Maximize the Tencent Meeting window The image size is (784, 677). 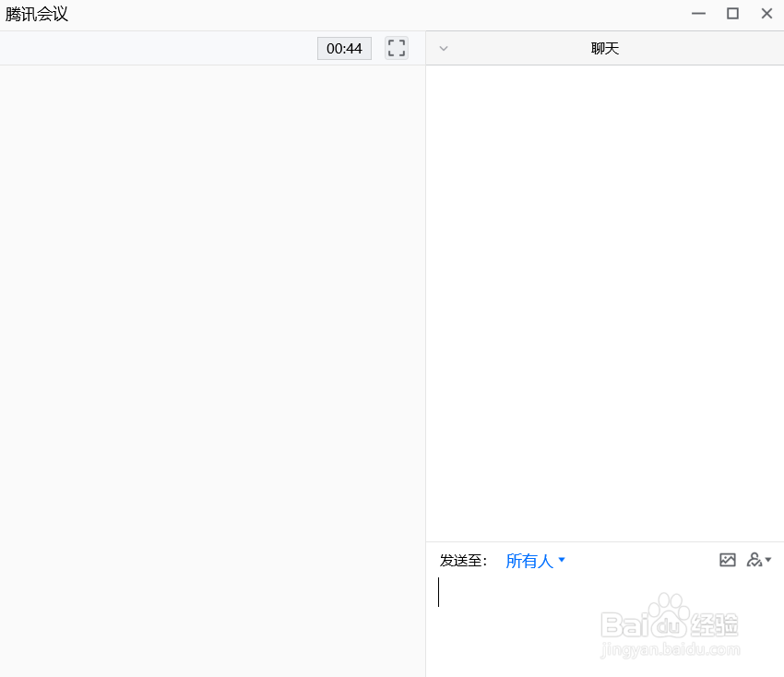[732, 13]
